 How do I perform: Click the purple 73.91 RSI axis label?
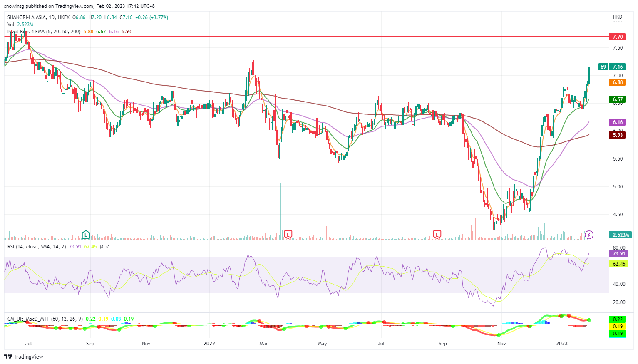coord(618,254)
